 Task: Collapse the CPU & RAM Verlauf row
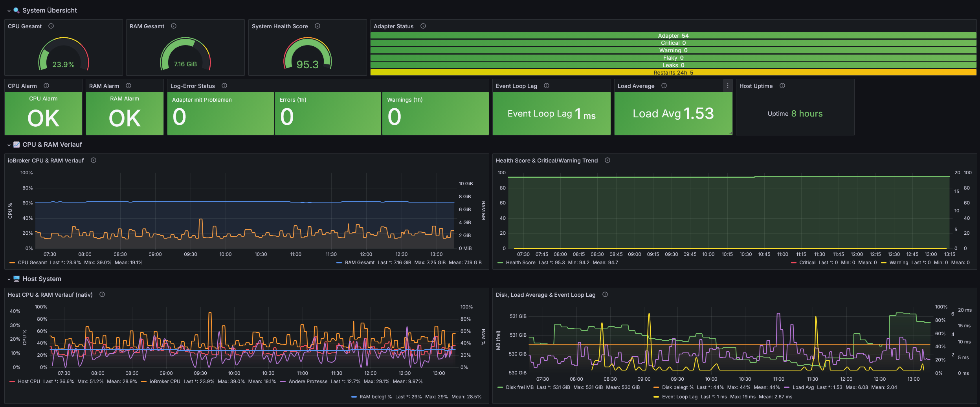9,145
